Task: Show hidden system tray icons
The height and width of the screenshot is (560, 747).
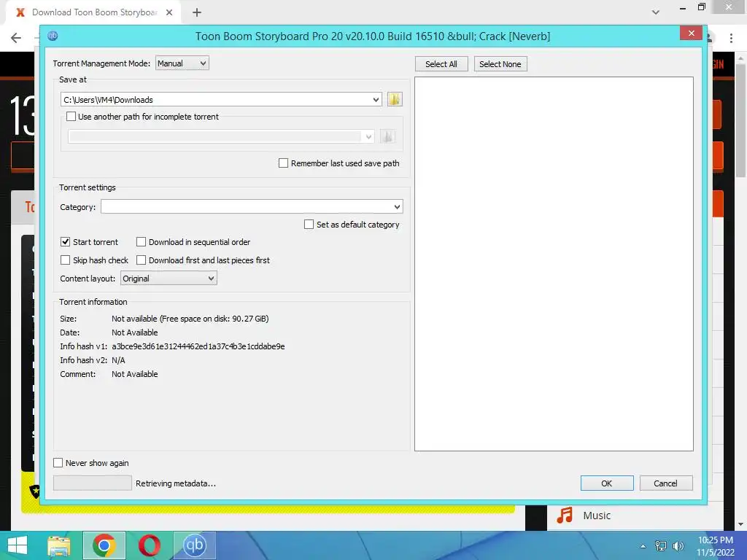Action: (x=643, y=546)
